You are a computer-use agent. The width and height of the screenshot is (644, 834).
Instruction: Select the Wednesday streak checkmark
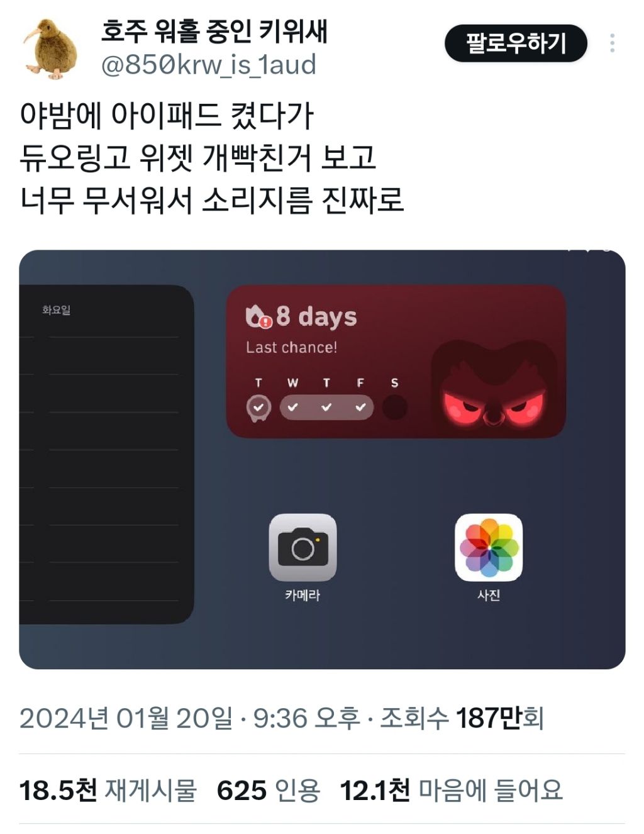[x=292, y=408]
